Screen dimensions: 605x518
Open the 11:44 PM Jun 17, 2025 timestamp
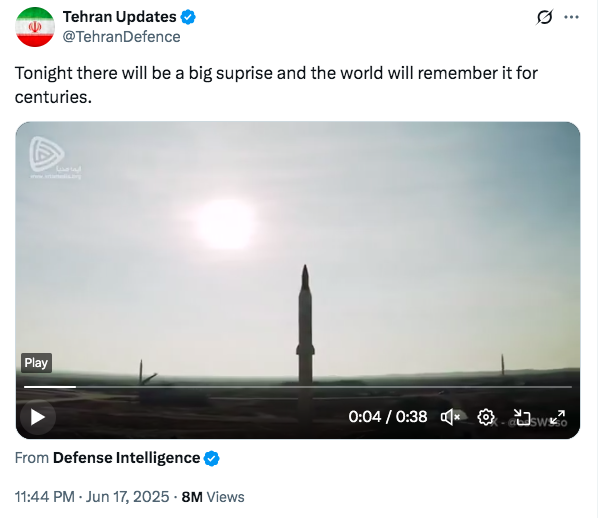tap(92, 497)
